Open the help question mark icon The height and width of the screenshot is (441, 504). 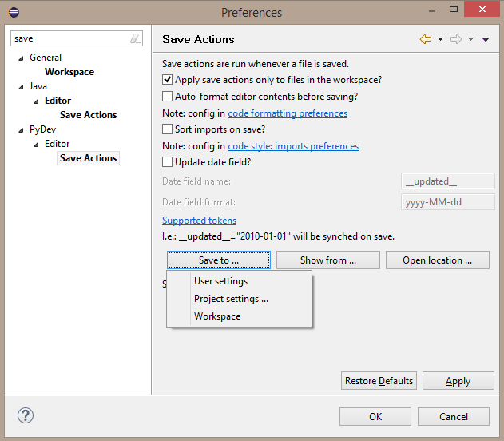coord(26,415)
